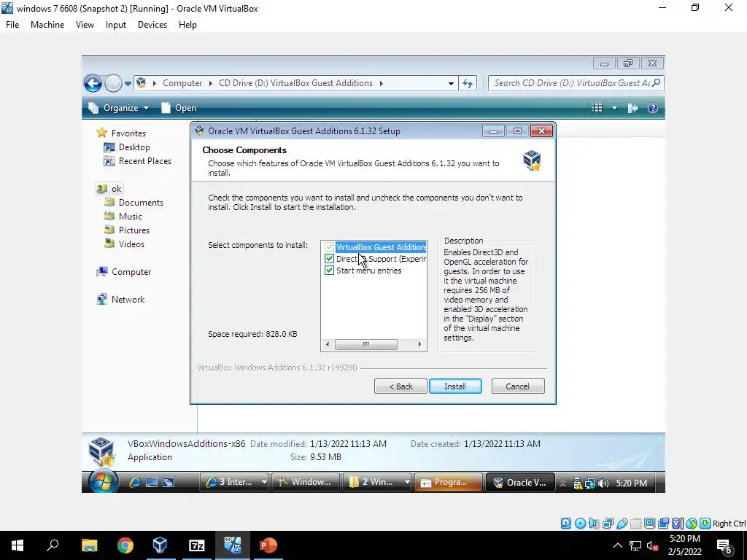
Task: Toggle the Explorer preview pane icon
Action: click(x=632, y=108)
